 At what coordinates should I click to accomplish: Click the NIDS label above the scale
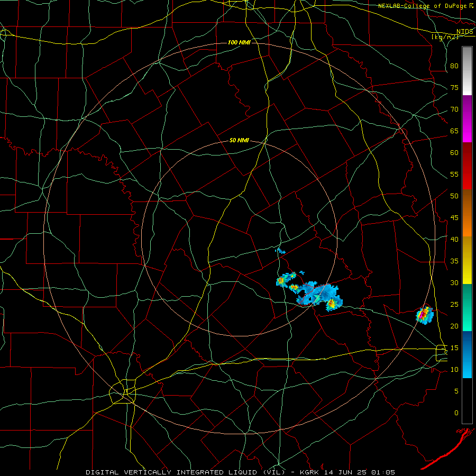(x=465, y=32)
